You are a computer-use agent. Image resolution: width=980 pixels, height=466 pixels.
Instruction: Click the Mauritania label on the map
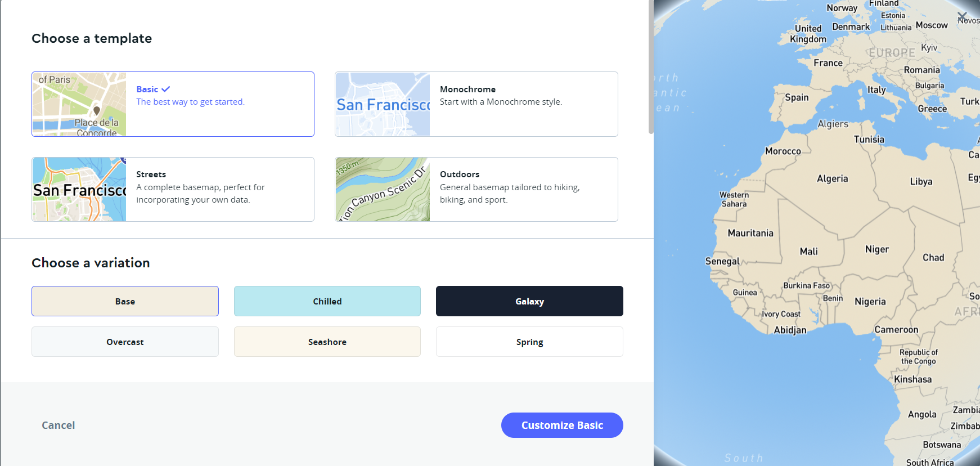[750, 233]
